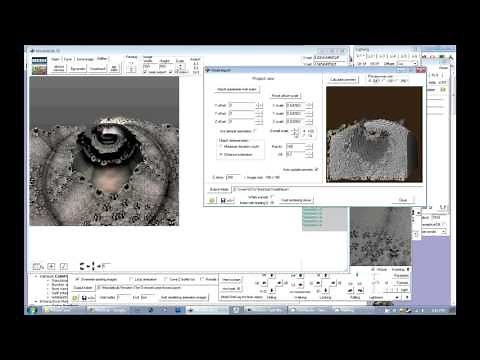The width and height of the screenshot is (480, 360).
Task: Click the Rolling left arrow
Action: [x=350, y=291]
